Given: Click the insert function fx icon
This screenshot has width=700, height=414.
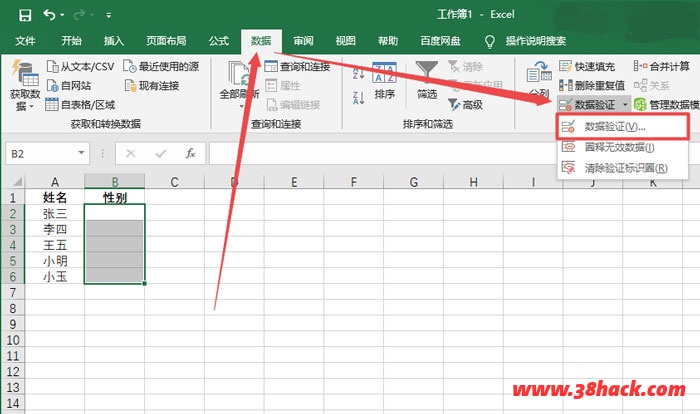Looking at the screenshot, I should click(x=190, y=154).
